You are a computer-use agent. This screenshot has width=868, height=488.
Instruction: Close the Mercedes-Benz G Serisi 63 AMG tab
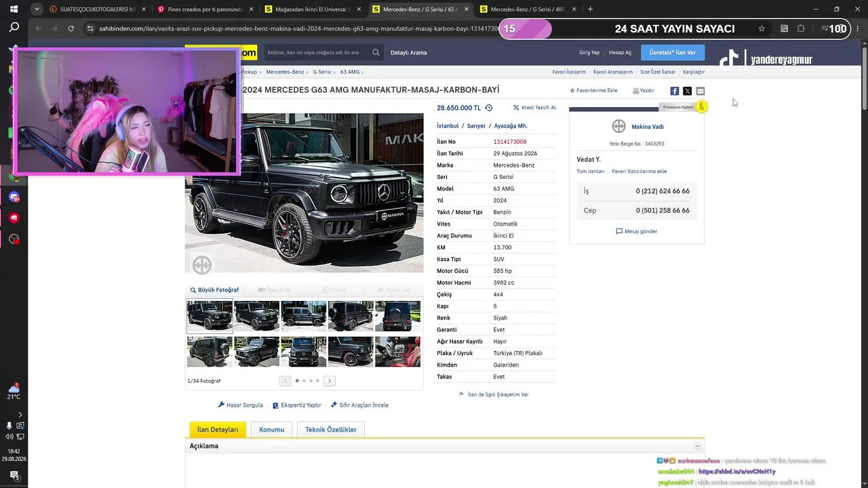pyautogui.click(x=466, y=9)
